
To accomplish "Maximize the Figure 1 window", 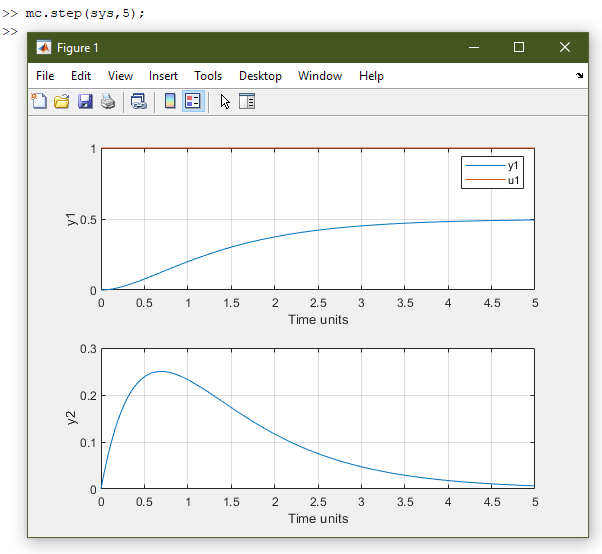I will pyautogui.click(x=519, y=48).
